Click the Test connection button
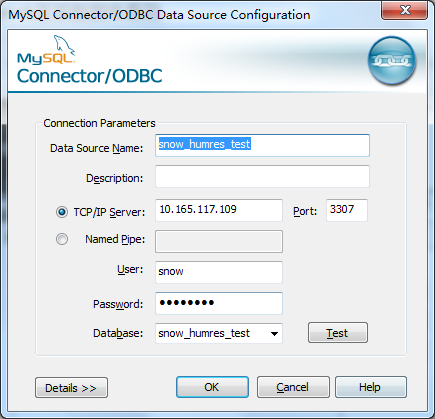Viewport: 435px width, 419px height. 338,333
